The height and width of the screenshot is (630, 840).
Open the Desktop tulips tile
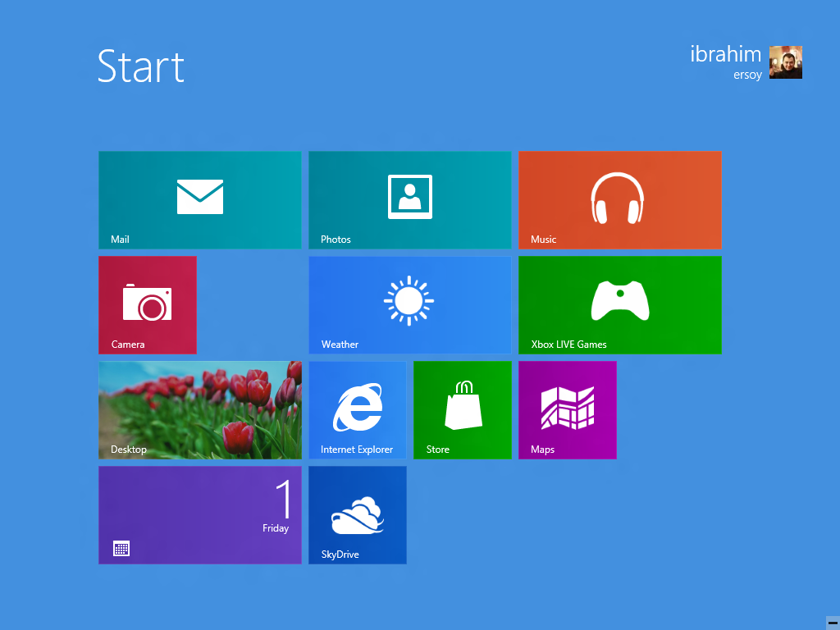(x=200, y=410)
